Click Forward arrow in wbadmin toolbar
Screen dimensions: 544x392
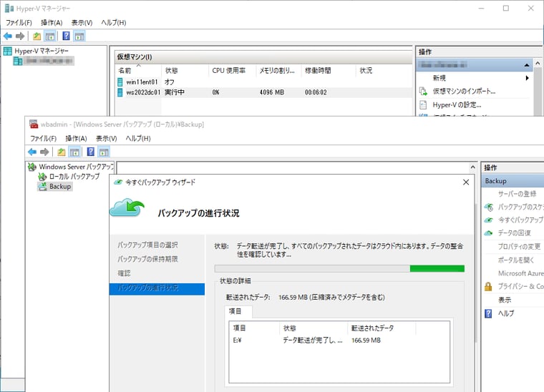click(44, 152)
